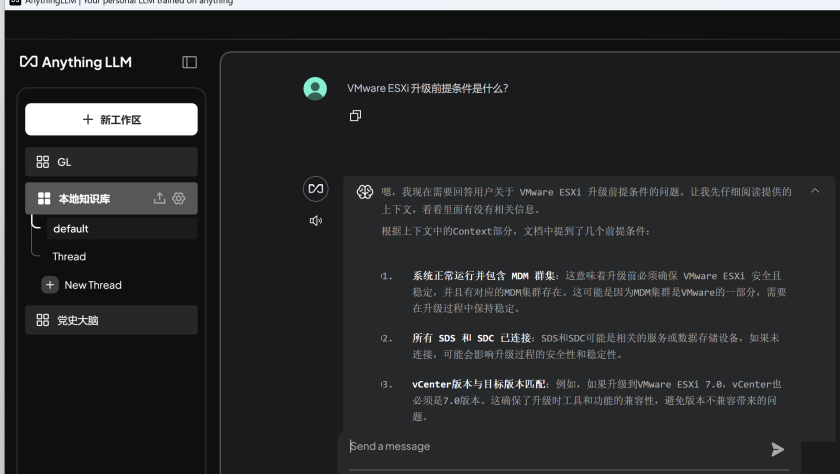
Task: Click upload documents icon for 本地知识库
Action: (160, 199)
